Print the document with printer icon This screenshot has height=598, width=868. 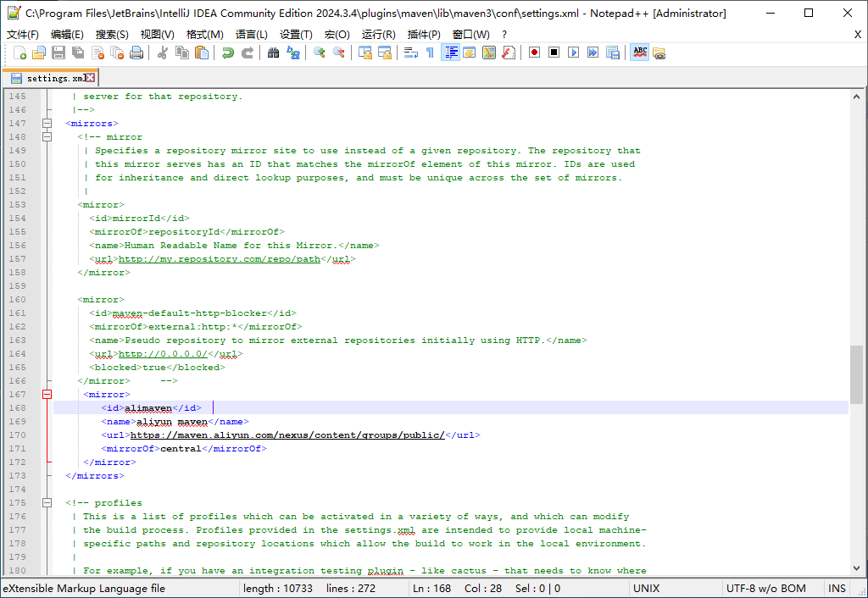pyautogui.click(x=136, y=53)
